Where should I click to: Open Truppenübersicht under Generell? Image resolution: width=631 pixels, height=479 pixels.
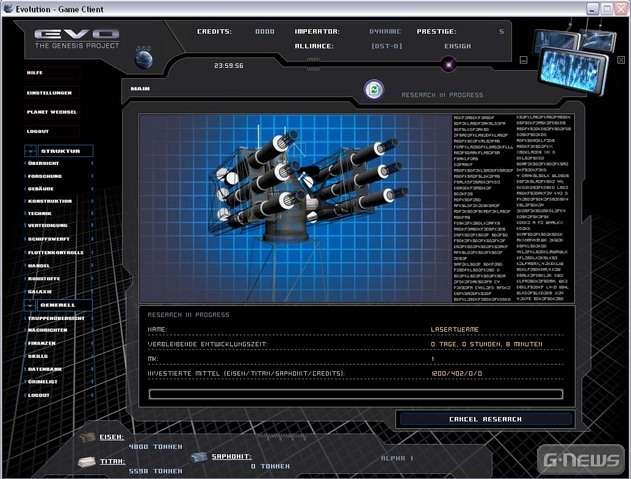click(56, 318)
